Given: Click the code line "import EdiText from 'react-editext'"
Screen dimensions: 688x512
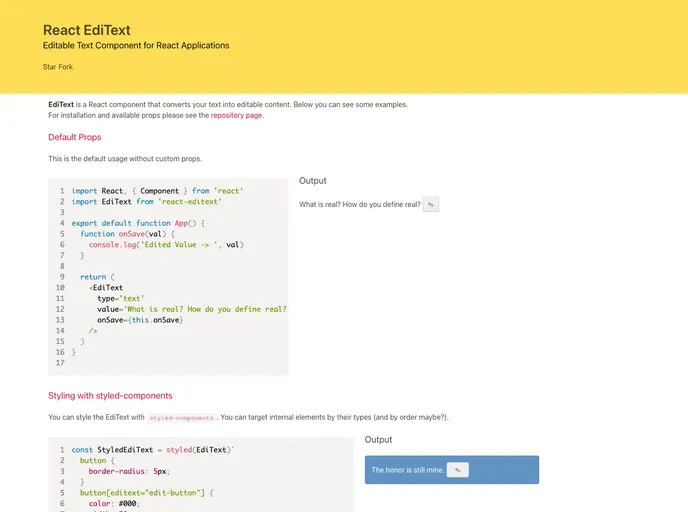Looking at the screenshot, I should pyautogui.click(x=147, y=202).
